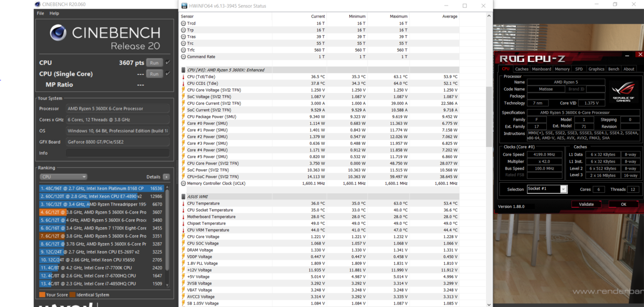
Task: Expand ranking Details with arrow button
Action: click(x=167, y=177)
